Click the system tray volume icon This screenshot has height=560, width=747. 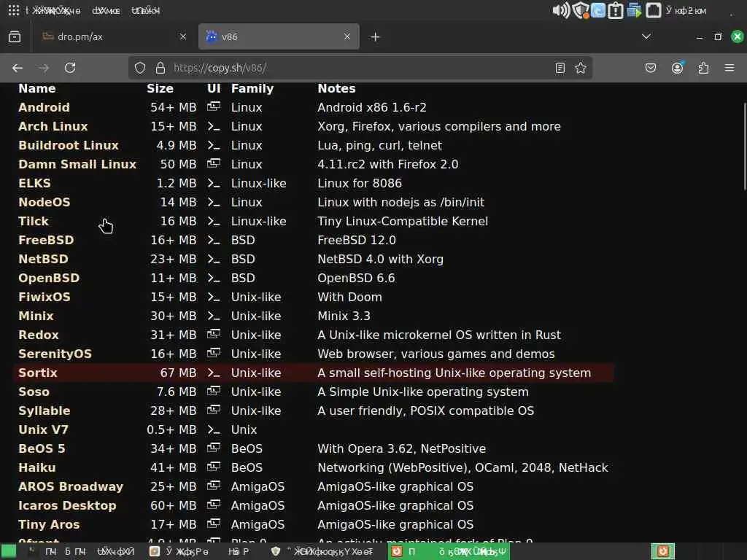(x=561, y=10)
